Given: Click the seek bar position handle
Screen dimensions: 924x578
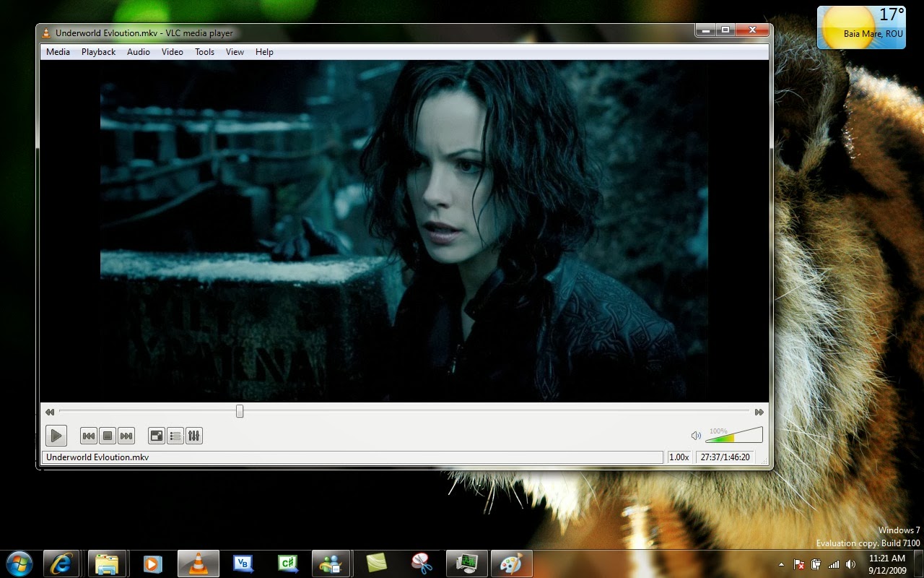Looking at the screenshot, I should click(240, 411).
